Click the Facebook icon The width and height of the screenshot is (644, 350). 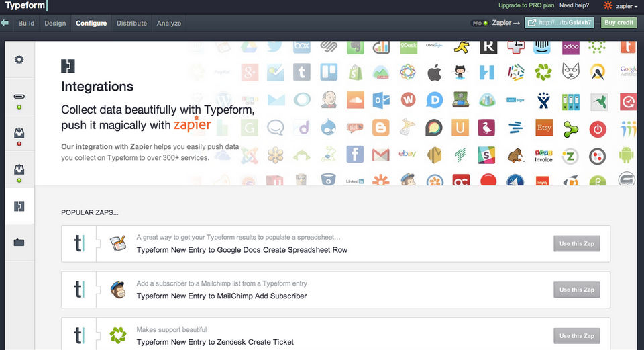tap(356, 155)
